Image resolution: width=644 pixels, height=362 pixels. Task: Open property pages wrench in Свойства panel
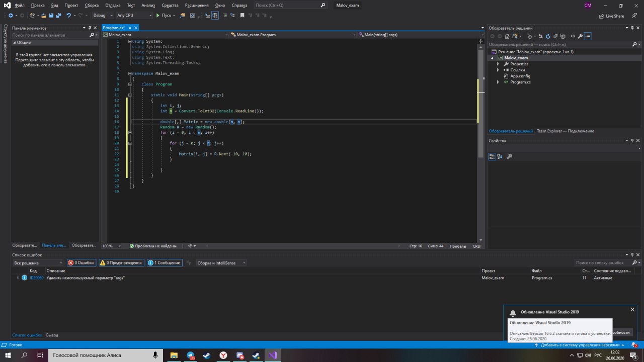509,156
